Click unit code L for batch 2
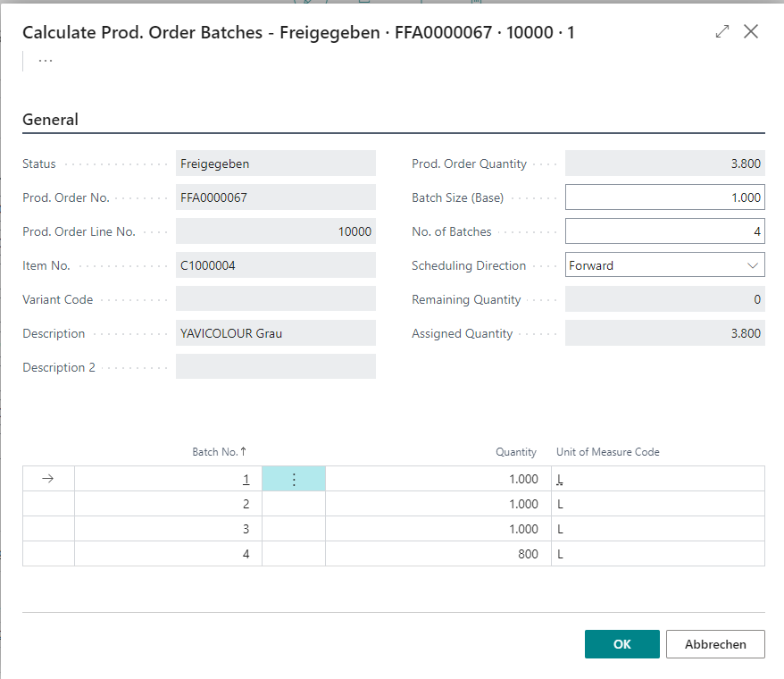The image size is (784, 679). (657, 504)
